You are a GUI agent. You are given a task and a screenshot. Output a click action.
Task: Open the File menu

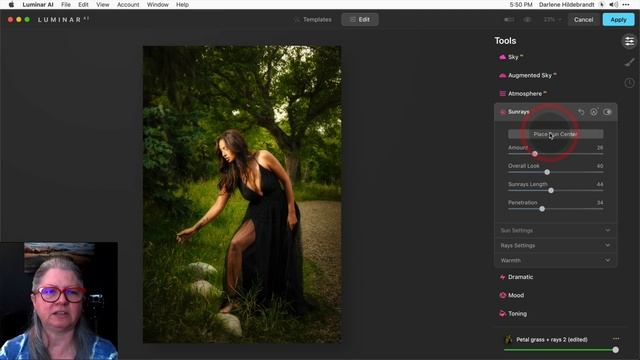(66, 4)
